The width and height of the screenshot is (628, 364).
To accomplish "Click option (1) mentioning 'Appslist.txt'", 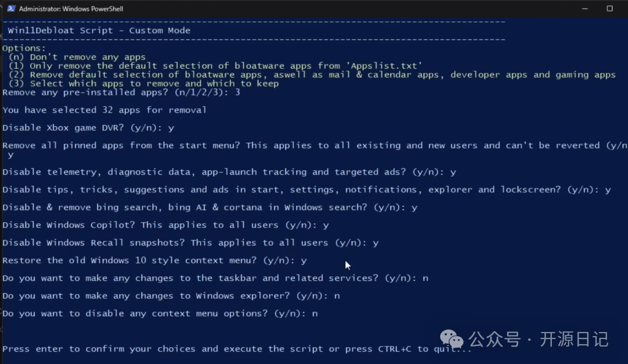I will coord(215,66).
